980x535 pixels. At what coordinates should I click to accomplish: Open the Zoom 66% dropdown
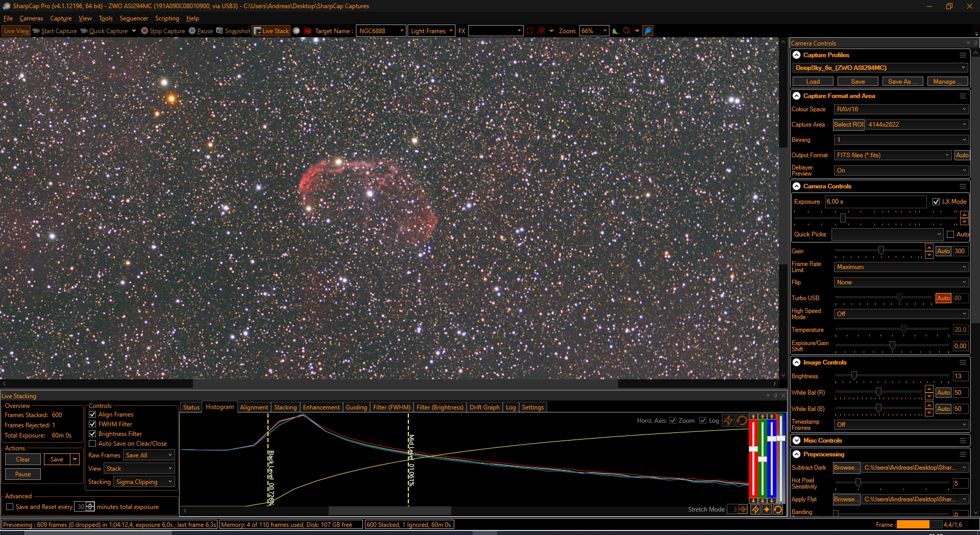pyautogui.click(x=594, y=31)
